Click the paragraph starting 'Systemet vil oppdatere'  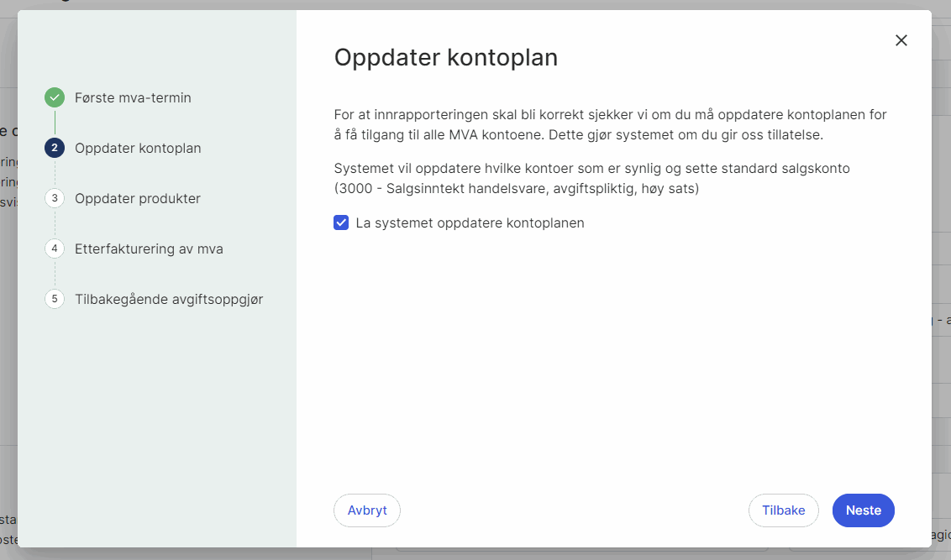point(591,169)
